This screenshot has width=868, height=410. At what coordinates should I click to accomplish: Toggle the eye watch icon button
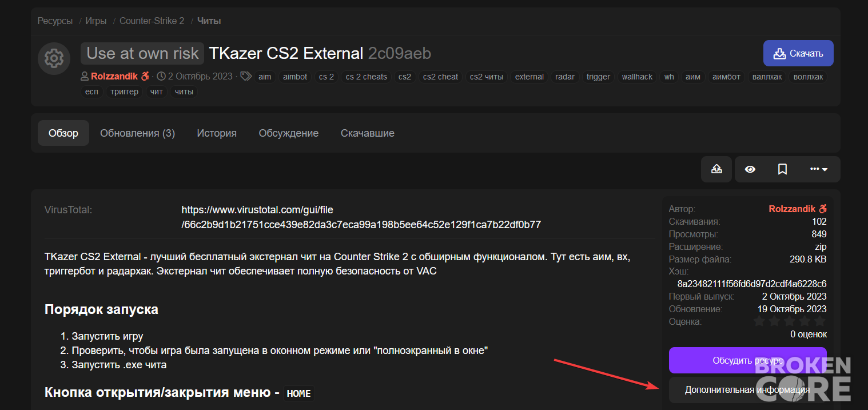click(x=750, y=169)
